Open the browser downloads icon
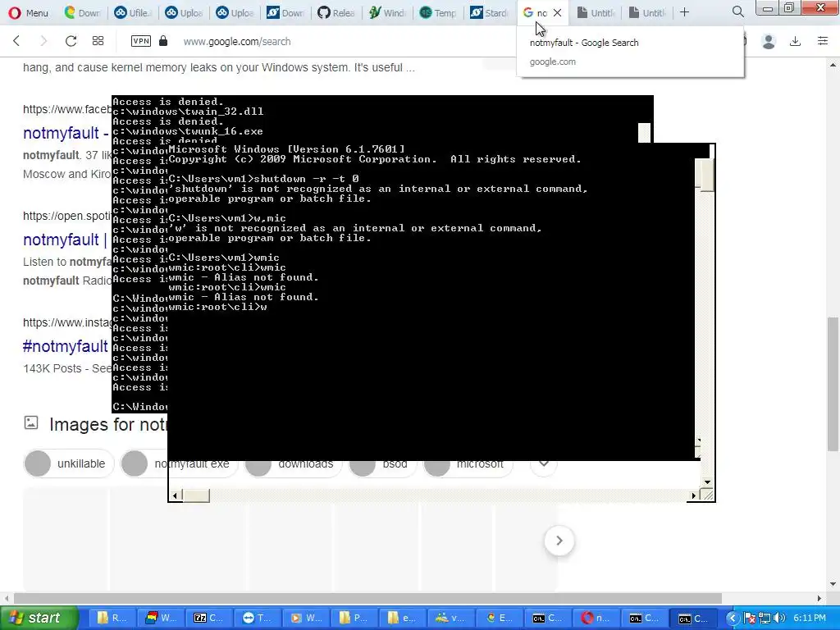 pyautogui.click(x=796, y=41)
